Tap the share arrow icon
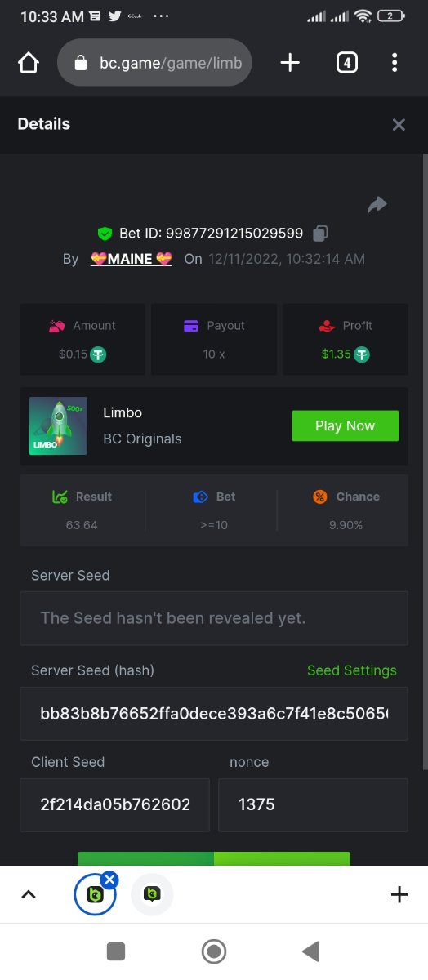The width and height of the screenshot is (428, 980). point(377,204)
